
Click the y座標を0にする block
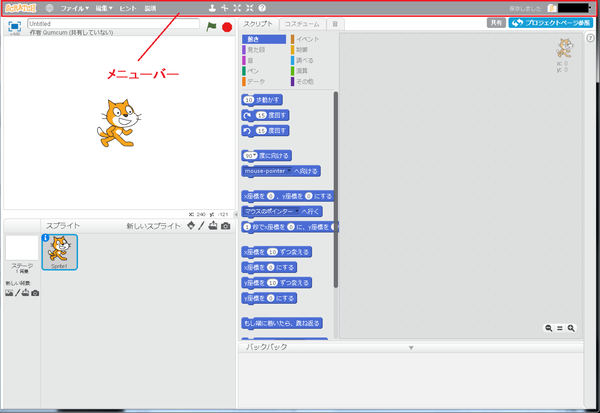(269, 299)
